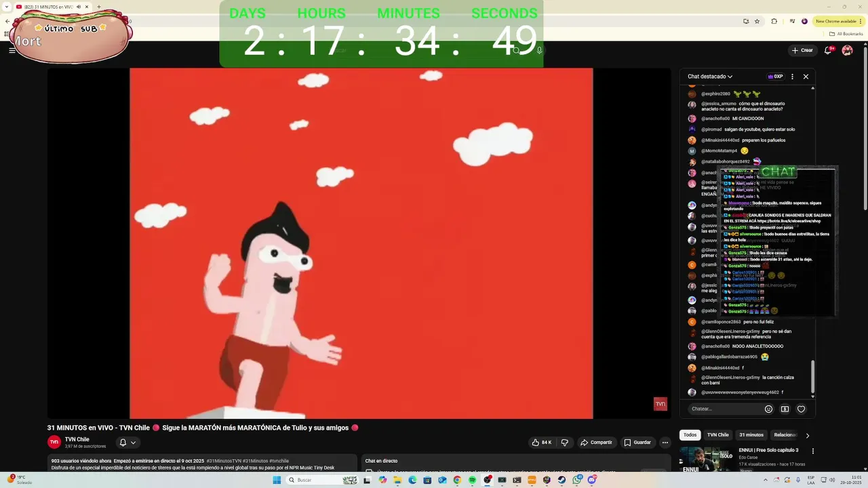
Task: Open the TVN Chile channel name link
Action: click(x=77, y=439)
